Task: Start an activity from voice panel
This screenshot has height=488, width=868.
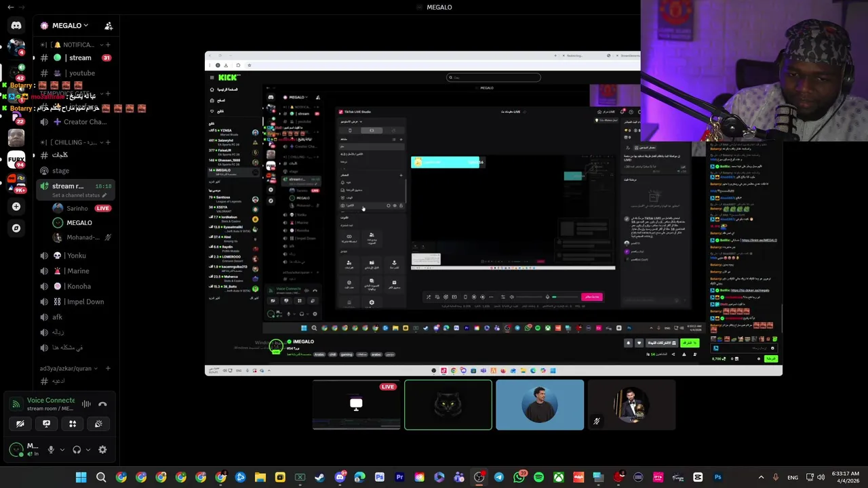Action: point(73,424)
